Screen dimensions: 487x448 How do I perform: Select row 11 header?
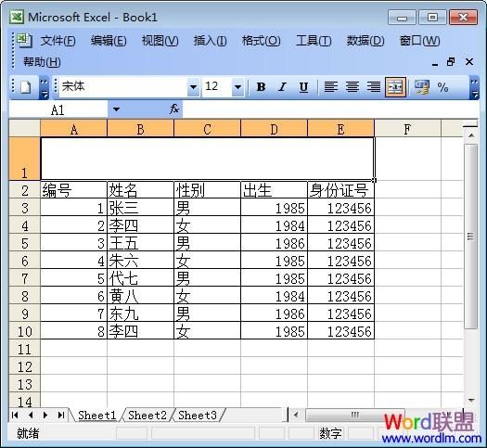(x=25, y=349)
